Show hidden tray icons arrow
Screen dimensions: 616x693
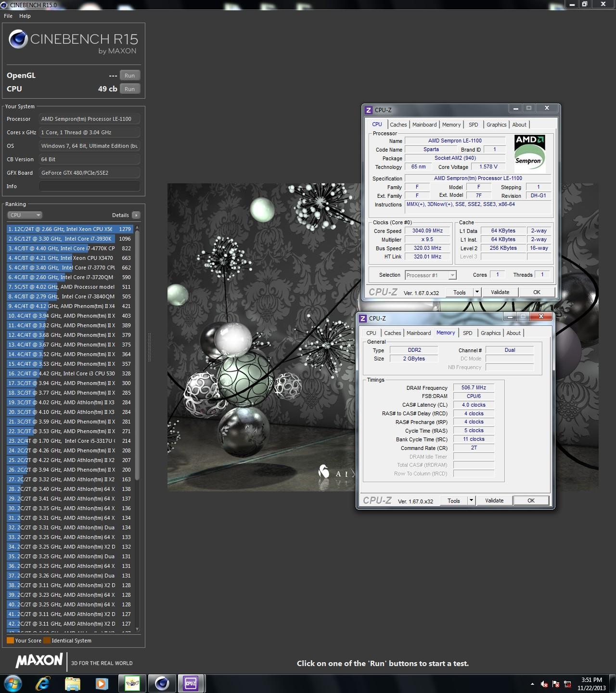point(532,684)
